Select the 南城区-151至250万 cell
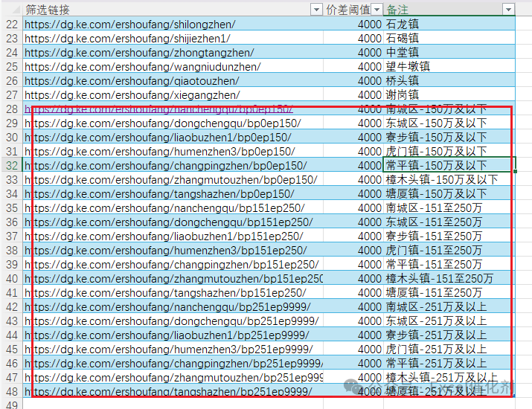532x409 pixels. coord(449,208)
